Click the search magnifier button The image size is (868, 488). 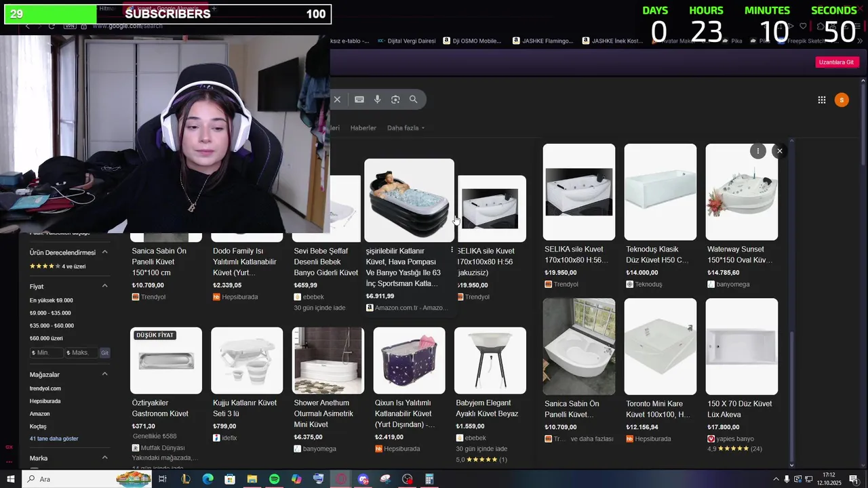click(x=414, y=100)
